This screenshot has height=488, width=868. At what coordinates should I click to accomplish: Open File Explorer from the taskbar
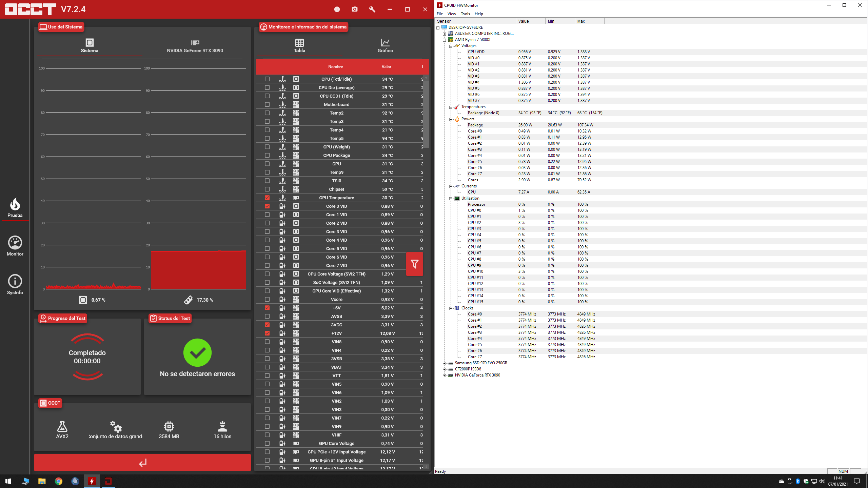point(42,481)
